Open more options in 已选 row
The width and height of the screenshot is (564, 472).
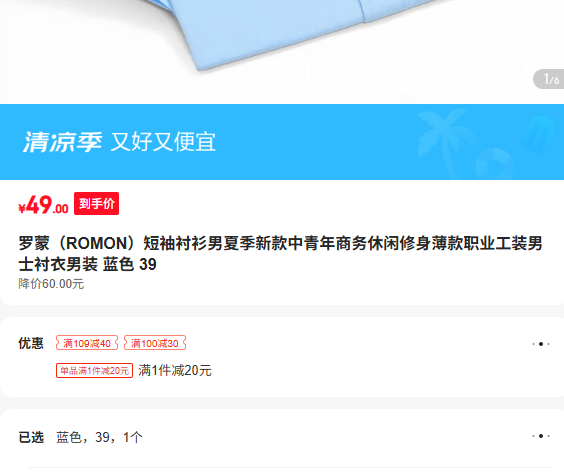point(541,436)
